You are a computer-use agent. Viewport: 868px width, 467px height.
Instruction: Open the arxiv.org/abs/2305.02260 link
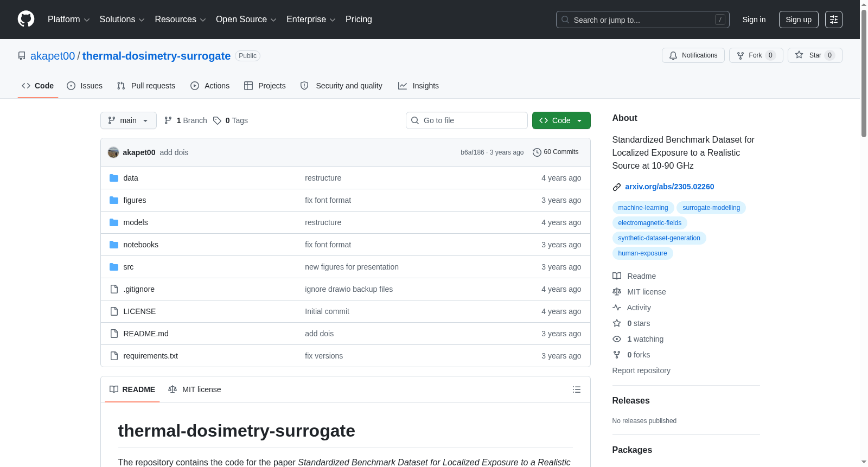point(669,187)
